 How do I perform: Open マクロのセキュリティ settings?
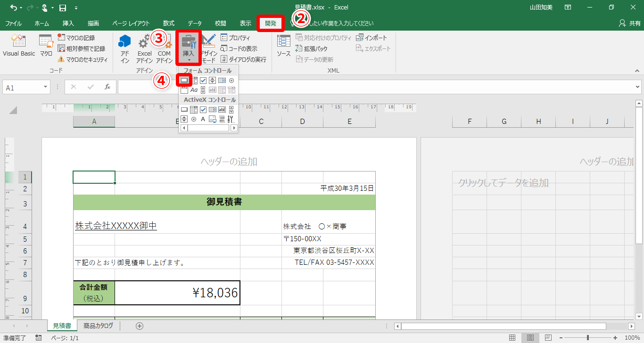tap(83, 60)
